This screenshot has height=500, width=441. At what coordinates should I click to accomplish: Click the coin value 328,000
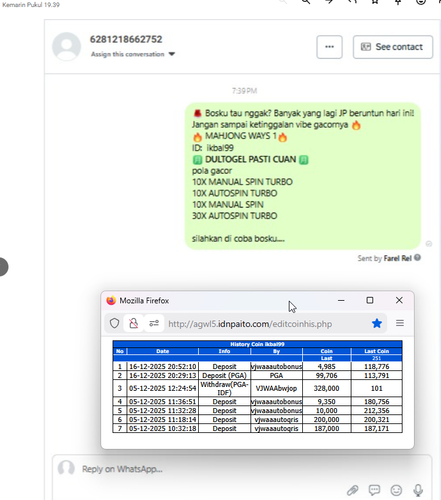click(326, 388)
